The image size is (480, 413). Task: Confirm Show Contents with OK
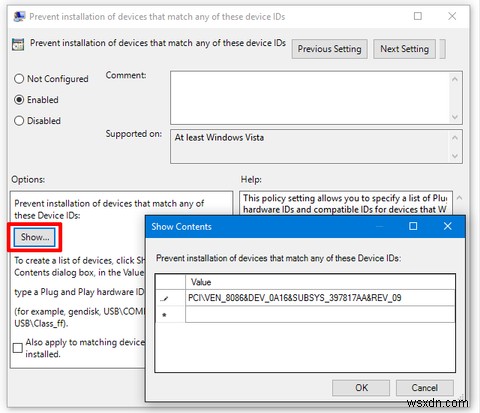pos(361,388)
